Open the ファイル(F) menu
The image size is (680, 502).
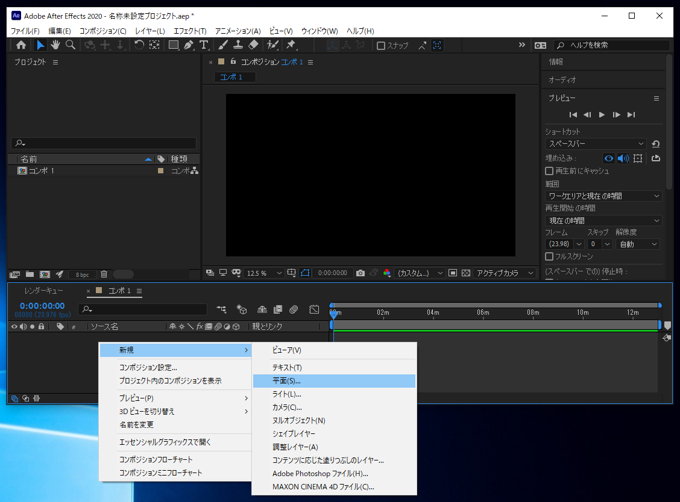[x=25, y=31]
